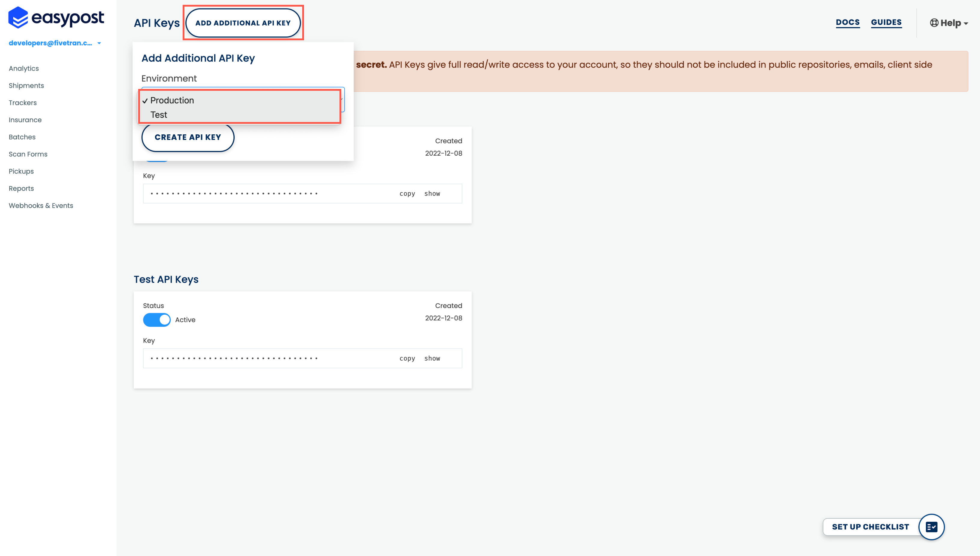Show the Production API key value
This screenshot has height=556, width=980.
point(432,193)
